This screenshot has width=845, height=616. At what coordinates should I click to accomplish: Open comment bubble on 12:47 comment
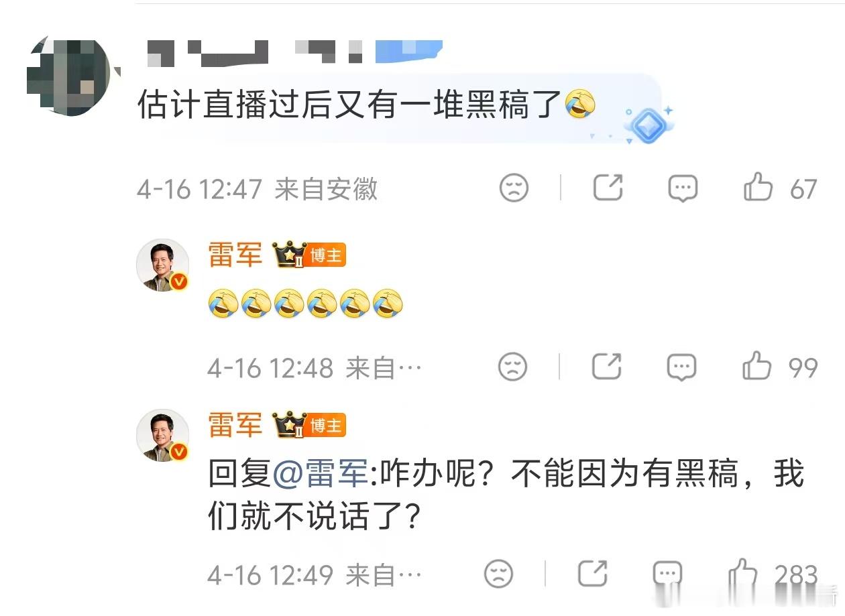[x=683, y=188]
